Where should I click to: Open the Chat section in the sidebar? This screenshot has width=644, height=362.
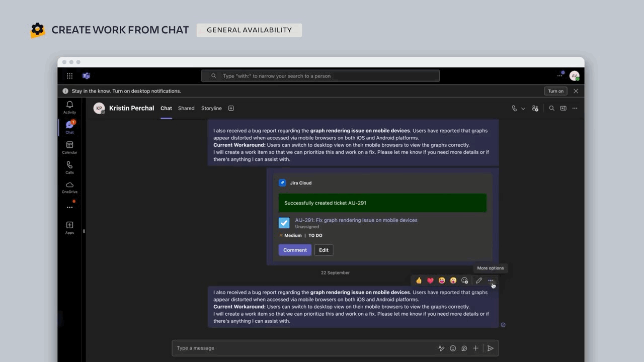point(69,127)
